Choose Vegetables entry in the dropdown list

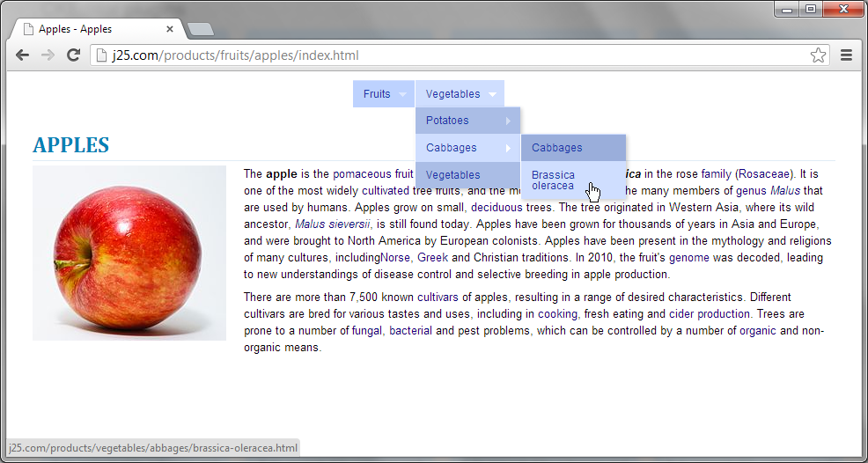453,175
